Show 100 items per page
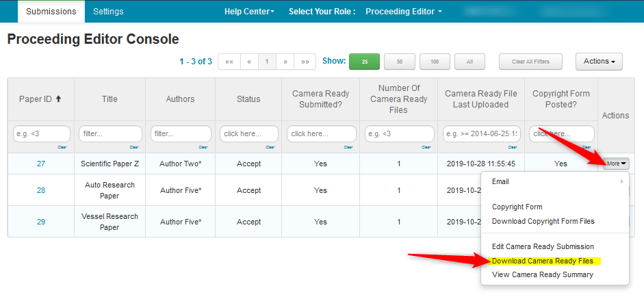The height and width of the screenshot is (297, 644). click(435, 62)
